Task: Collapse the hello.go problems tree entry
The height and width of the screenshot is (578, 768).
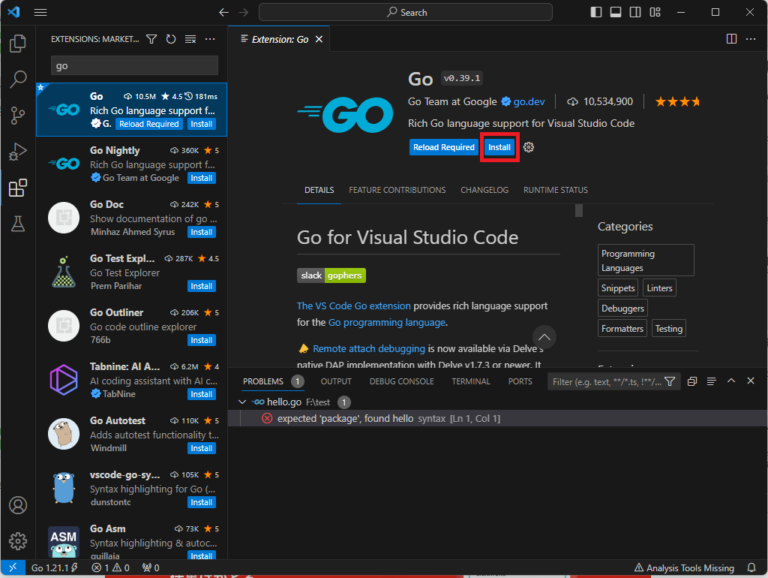Action: [x=243, y=402]
